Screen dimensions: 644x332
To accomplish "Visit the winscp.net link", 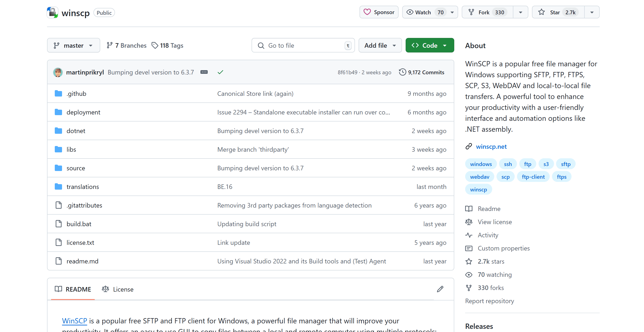I will [491, 147].
